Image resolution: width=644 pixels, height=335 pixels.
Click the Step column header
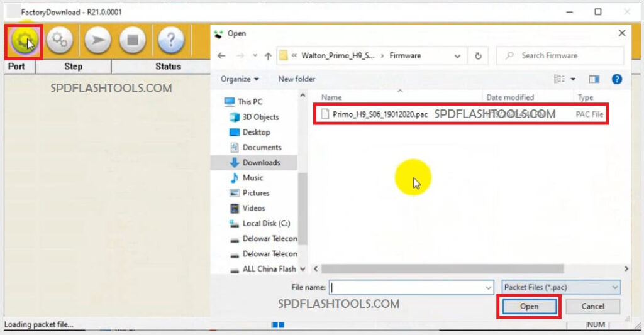point(73,67)
